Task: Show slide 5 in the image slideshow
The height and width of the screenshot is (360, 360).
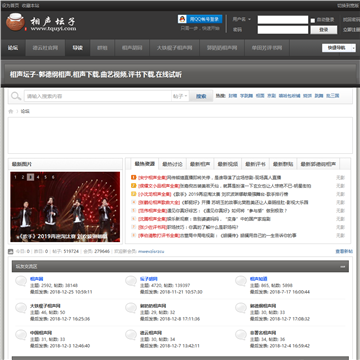Action: tap(46, 177)
